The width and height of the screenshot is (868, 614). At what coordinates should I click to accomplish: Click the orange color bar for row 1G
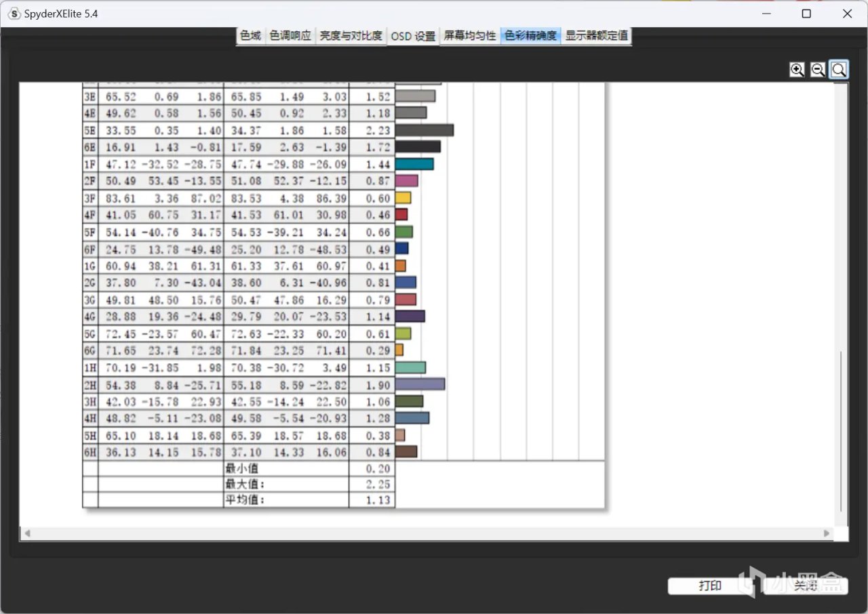coord(401,266)
